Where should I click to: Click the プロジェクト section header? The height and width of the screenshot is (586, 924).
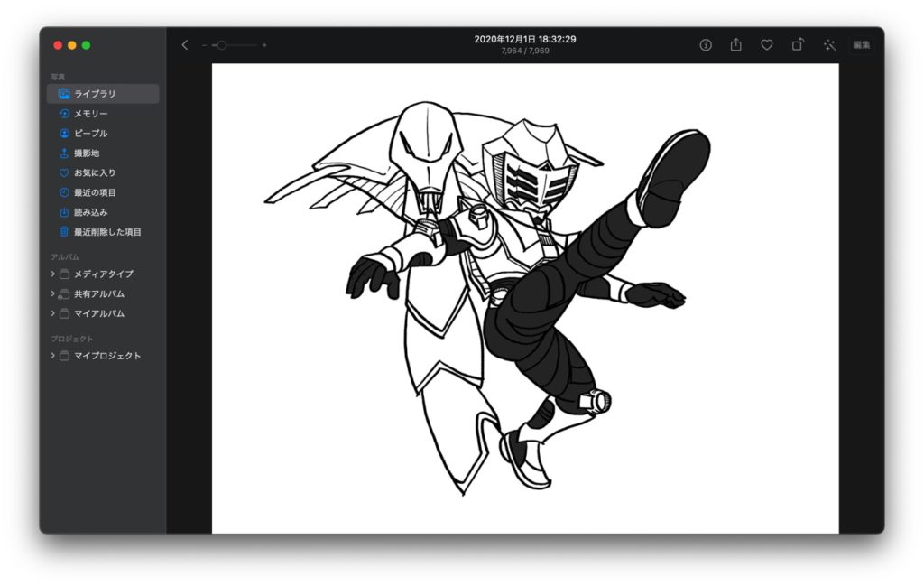pyautogui.click(x=72, y=339)
